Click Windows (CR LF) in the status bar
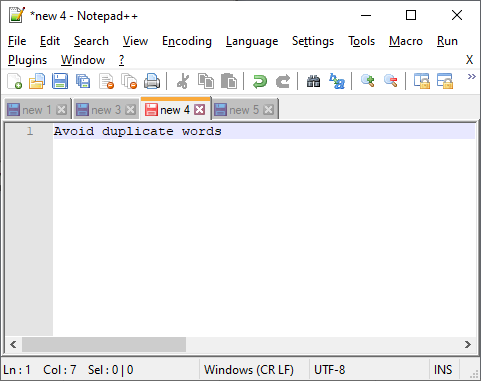This screenshot has width=481, height=381. [249, 370]
